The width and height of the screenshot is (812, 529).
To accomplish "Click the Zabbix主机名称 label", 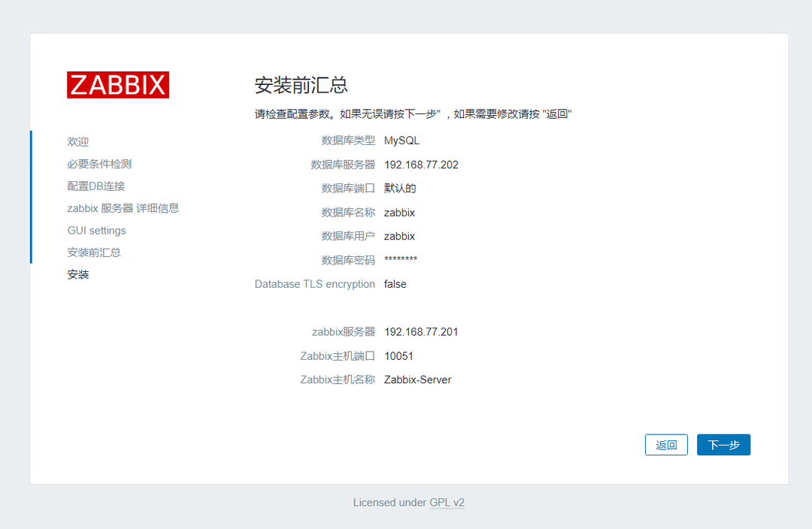I will (x=338, y=380).
